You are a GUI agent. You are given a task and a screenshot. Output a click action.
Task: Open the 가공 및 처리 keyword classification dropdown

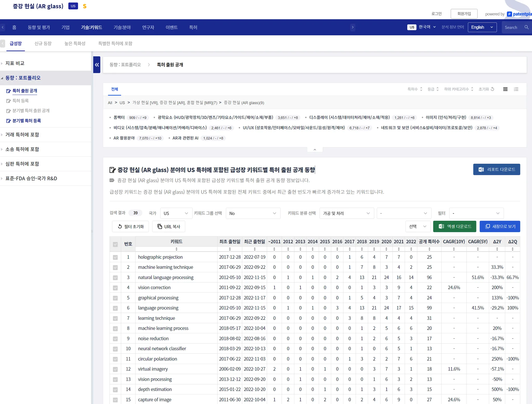click(346, 213)
